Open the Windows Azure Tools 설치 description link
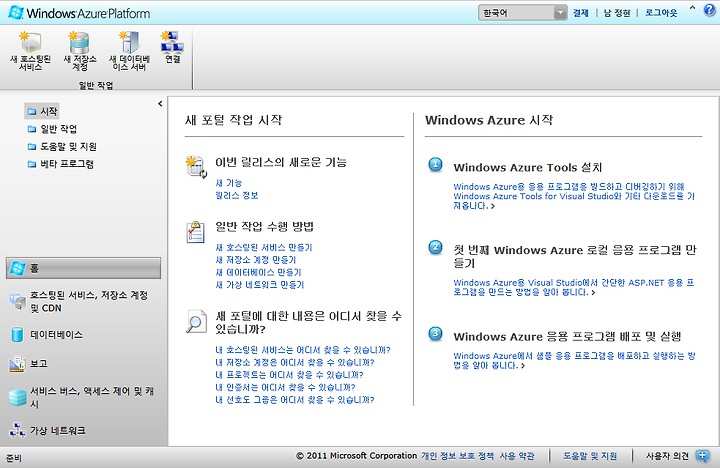The height and width of the screenshot is (468, 720). [574, 196]
